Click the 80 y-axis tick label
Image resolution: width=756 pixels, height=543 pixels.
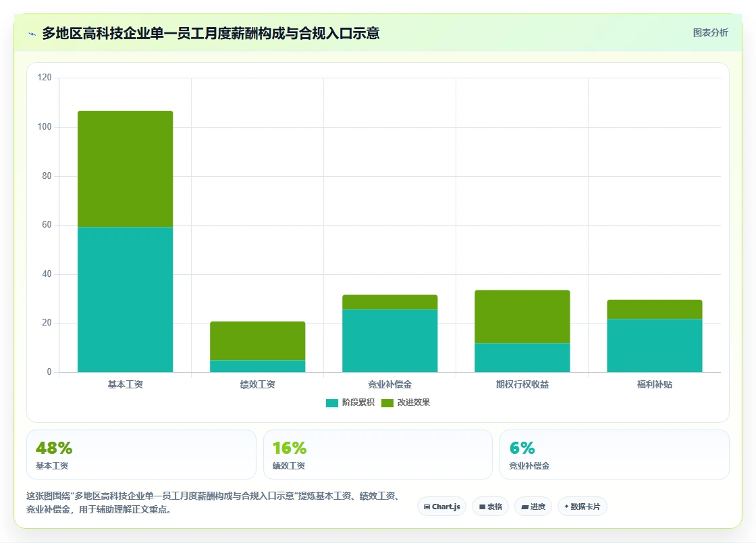pyautogui.click(x=47, y=176)
